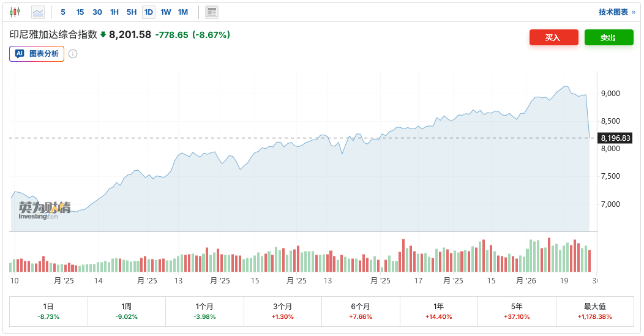The image size is (644, 336).
Task: Switch to the 1W interval
Action: point(166,12)
